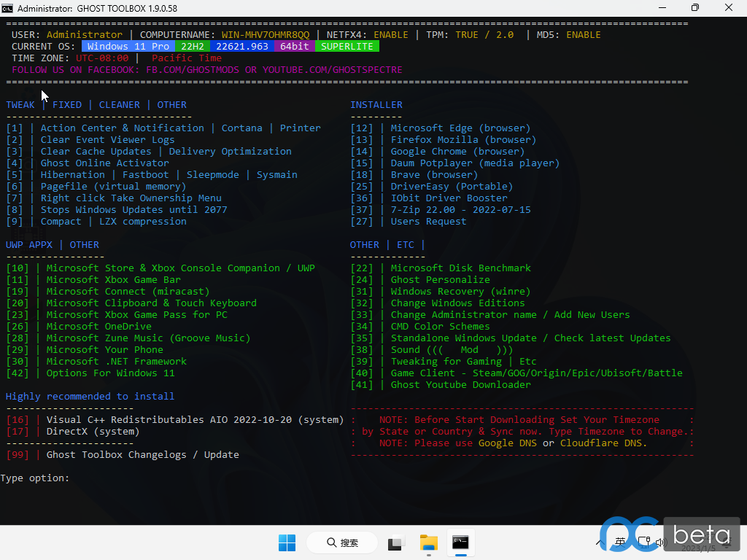The height and width of the screenshot is (560, 747).
Task: Click 'Windows Recovery (winre)' entry
Action: [461, 292]
